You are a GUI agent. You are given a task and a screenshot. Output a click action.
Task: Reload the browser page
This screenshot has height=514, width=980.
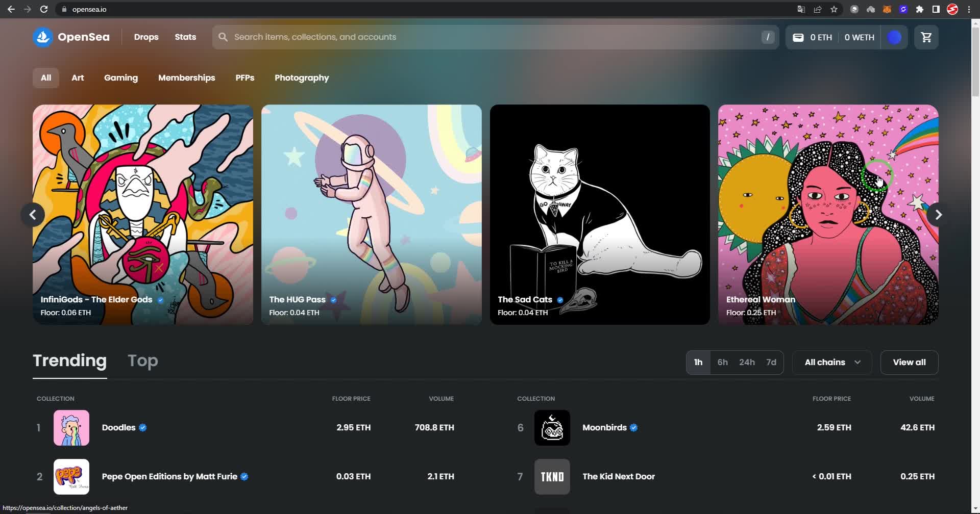click(44, 9)
